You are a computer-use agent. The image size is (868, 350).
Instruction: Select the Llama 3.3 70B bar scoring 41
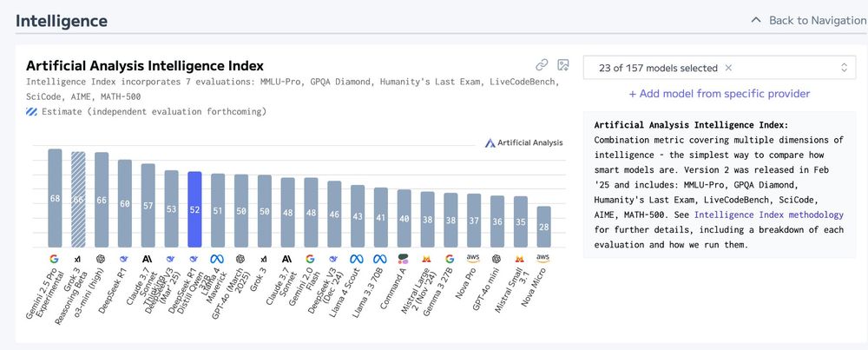tap(380, 218)
